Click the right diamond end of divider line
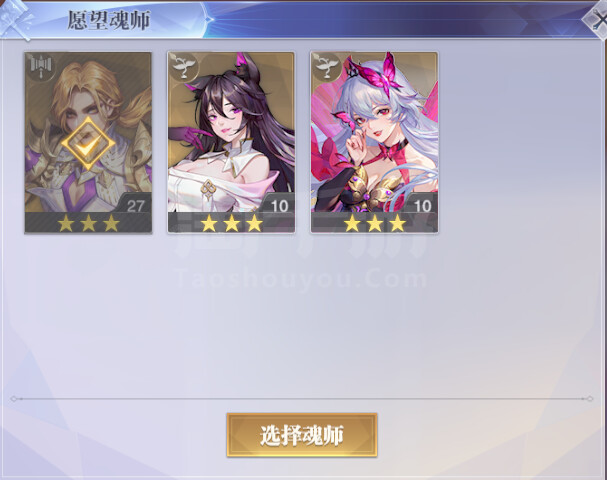 point(590,398)
